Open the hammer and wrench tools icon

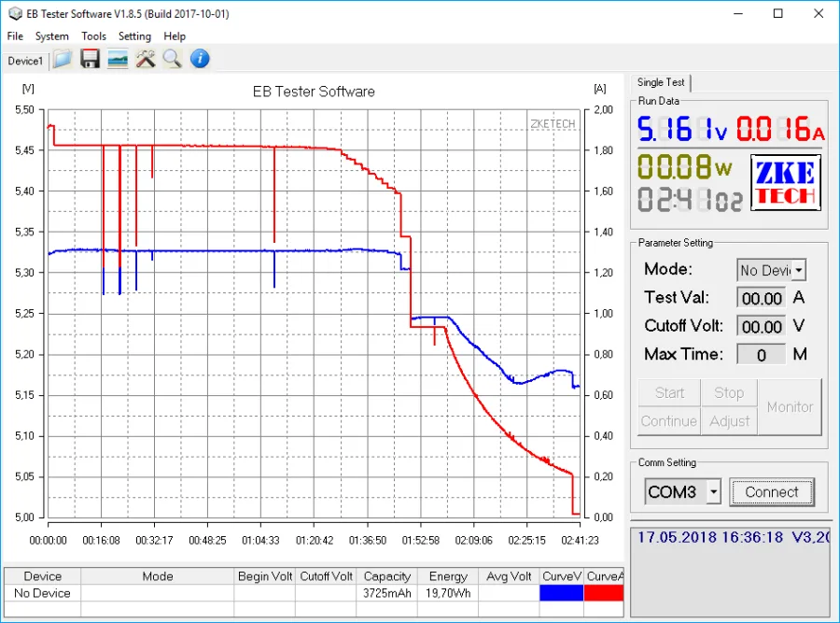tap(145, 60)
